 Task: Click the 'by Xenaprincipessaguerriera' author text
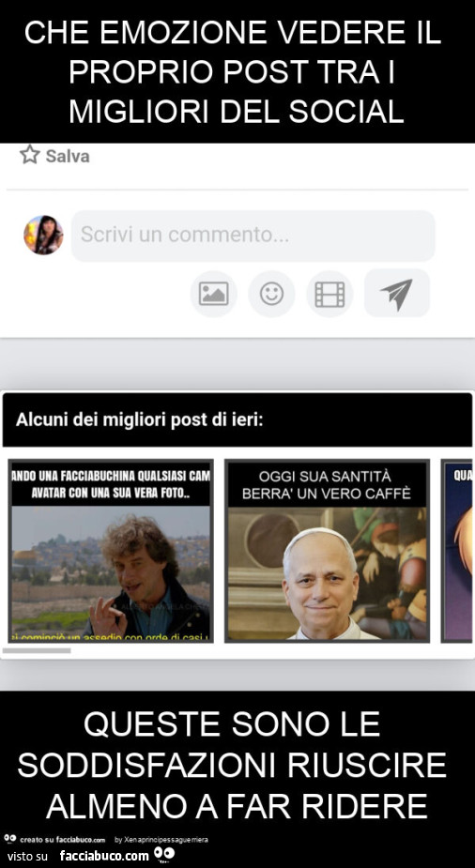click(x=161, y=840)
